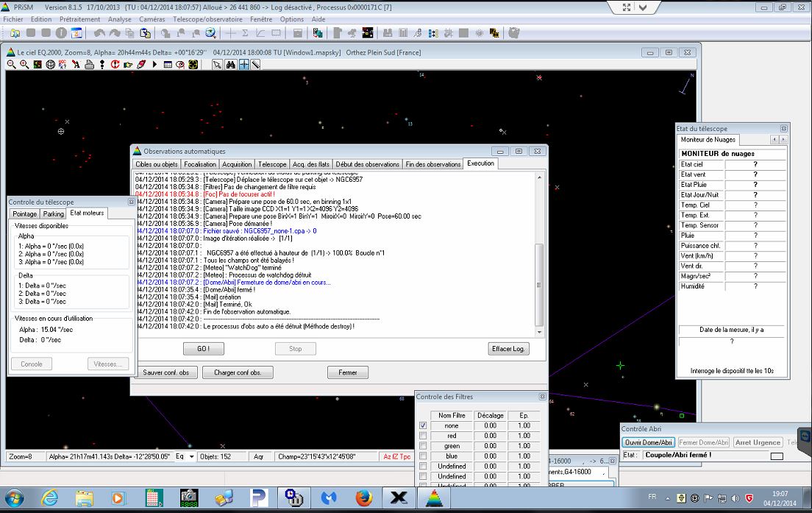Open the Eq coordinate system dropdown
This screenshot has height=513, width=812.
coord(192,456)
